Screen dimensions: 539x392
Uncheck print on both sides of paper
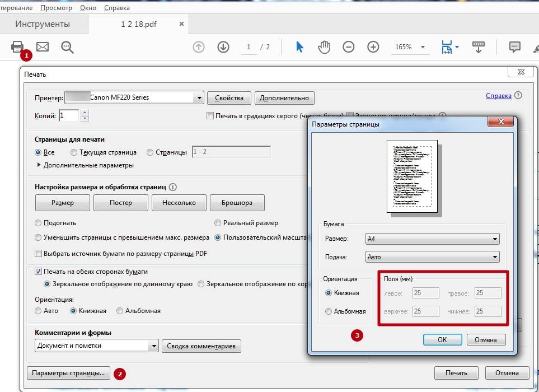click(x=39, y=272)
